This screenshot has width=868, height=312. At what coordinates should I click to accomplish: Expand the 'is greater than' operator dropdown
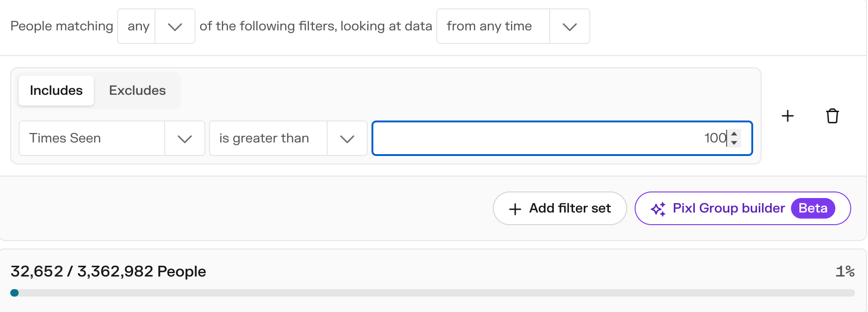(x=288, y=138)
